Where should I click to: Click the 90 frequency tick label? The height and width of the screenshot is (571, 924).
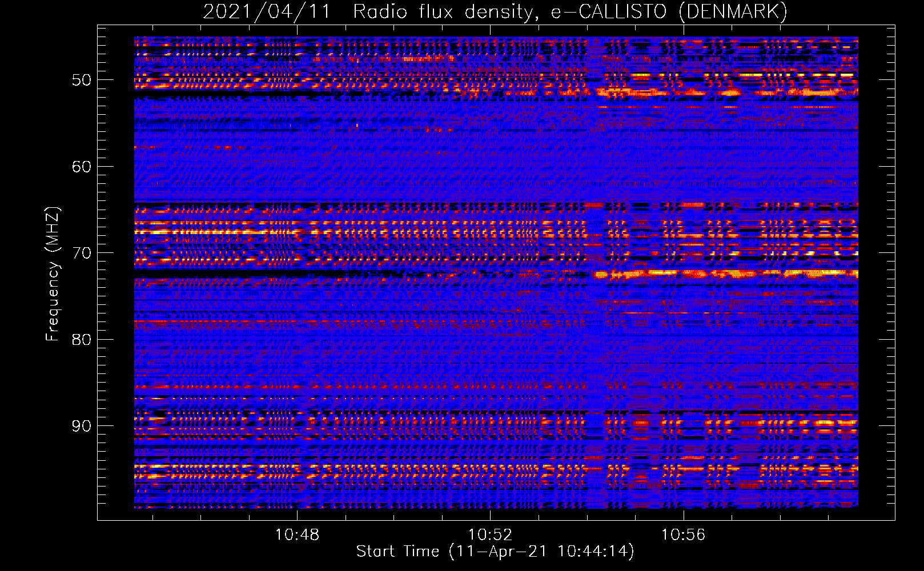[82, 427]
